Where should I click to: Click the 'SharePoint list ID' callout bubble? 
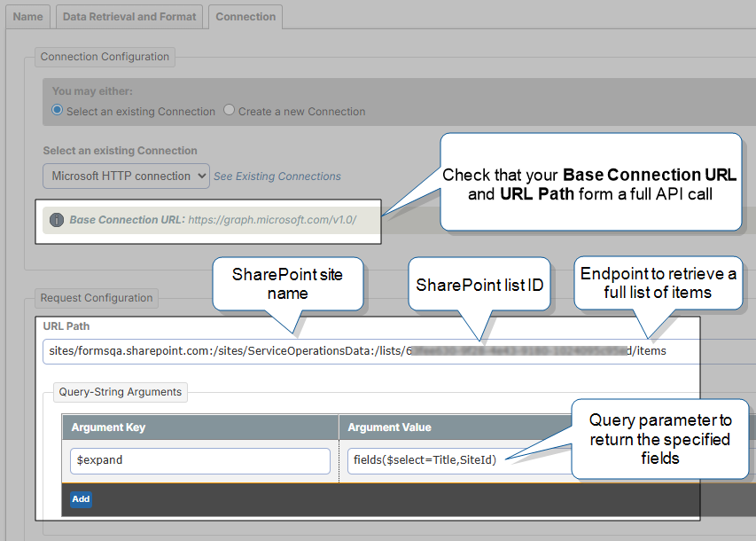coord(479,285)
